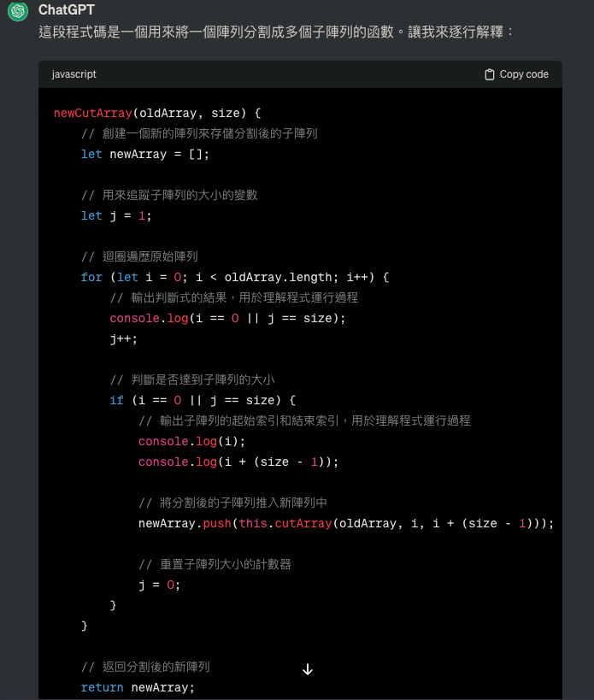Click the console.log(i + (size - 1)) line

pos(238,462)
